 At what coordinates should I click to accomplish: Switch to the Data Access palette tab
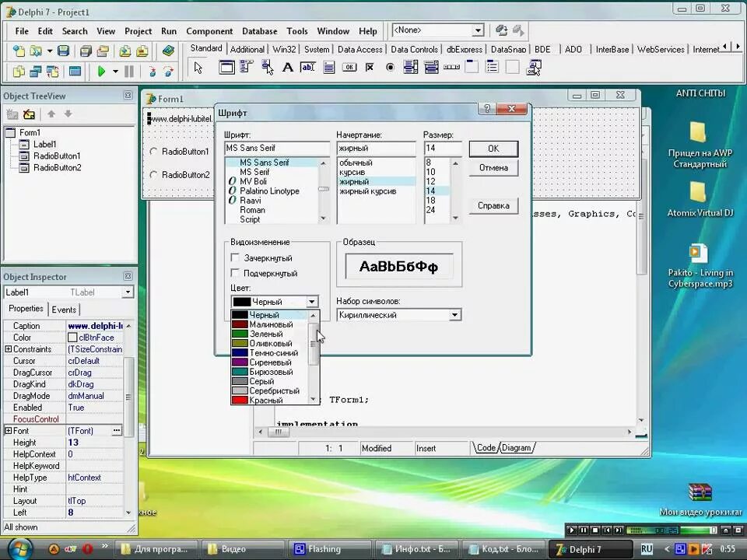(359, 49)
